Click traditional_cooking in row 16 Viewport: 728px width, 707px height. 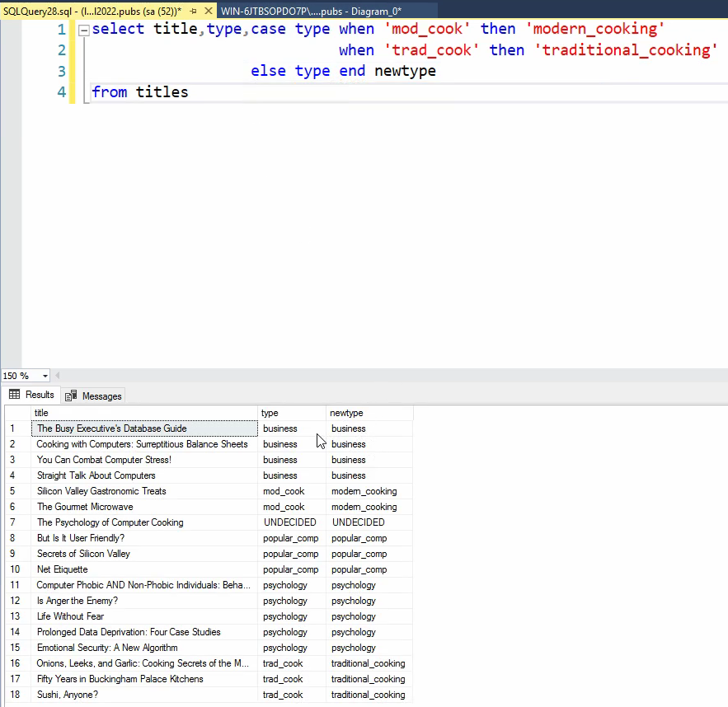(369, 663)
